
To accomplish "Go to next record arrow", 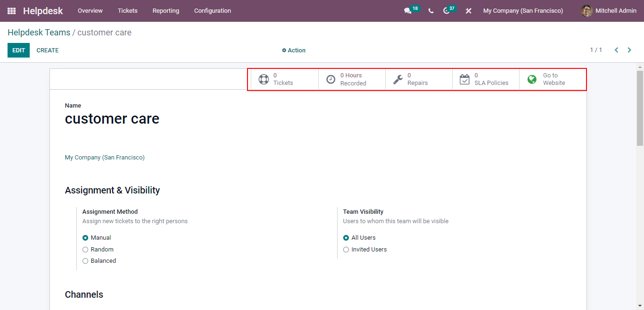I will click(629, 50).
